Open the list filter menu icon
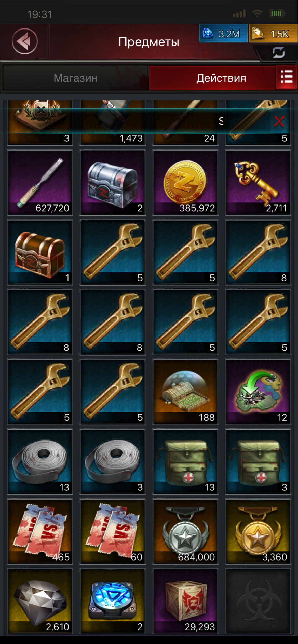Image resolution: width=298 pixels, height=644 pixels. [287, 77]
